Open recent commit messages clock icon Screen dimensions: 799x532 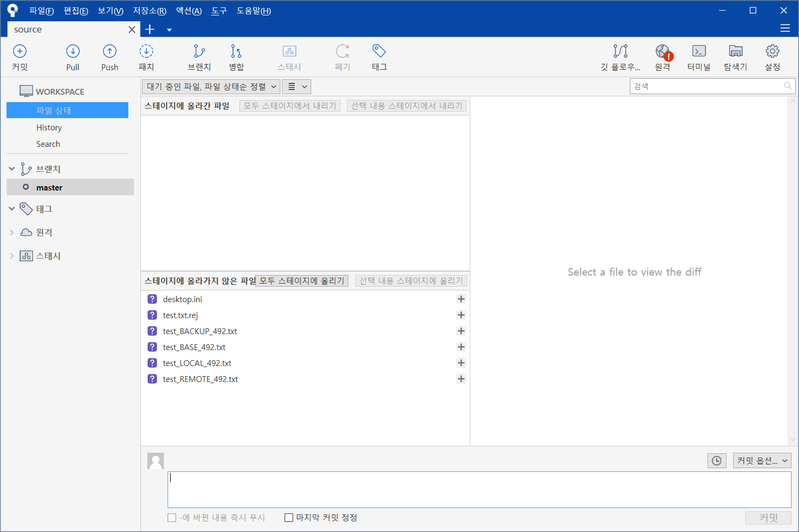pyautogui.click(x=717, y=461)
